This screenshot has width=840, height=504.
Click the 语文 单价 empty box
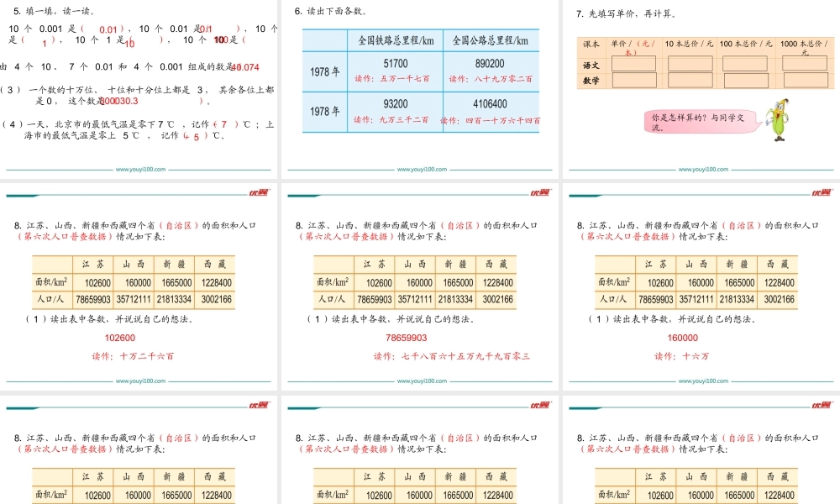[x=634, y=64]
